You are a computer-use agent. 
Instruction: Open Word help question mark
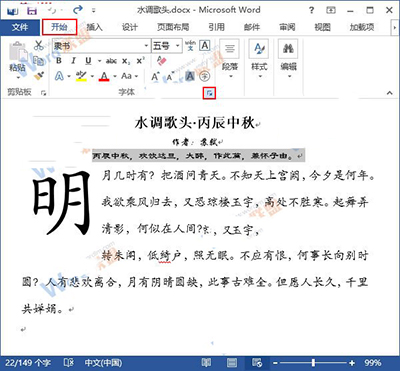pyautogui.click(x=311, y=10)
